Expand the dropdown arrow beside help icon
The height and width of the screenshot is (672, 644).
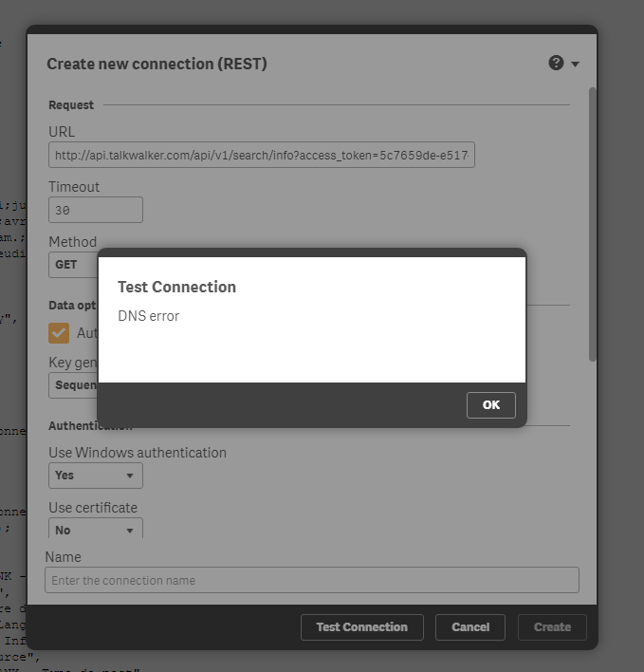click(x=575, y=65)
